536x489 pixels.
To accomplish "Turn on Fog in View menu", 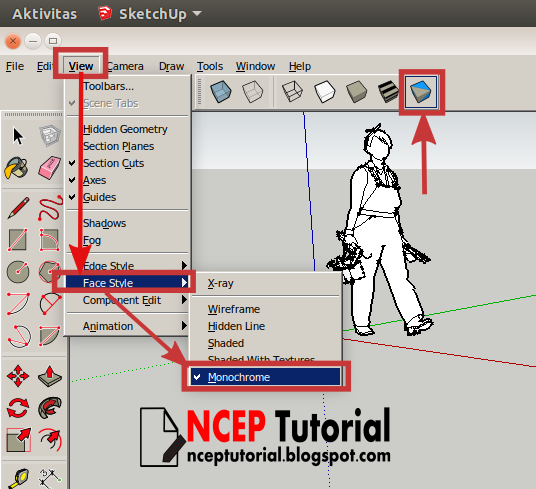I will pyautogui.click(x=127, y=240).
